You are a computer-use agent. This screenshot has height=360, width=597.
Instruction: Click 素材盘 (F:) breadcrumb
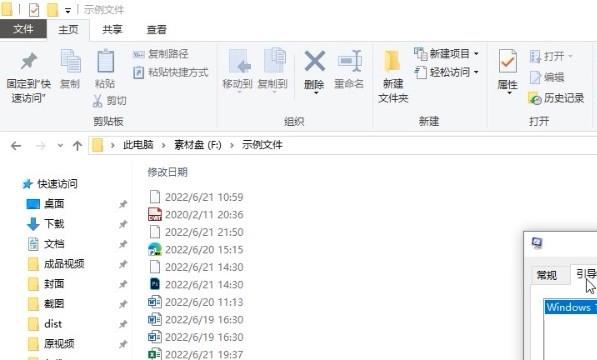click(x=198, y=145)
